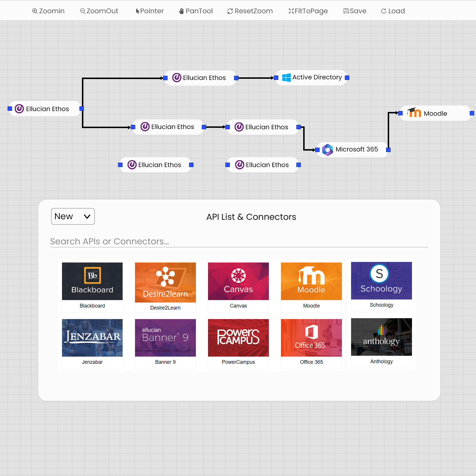Select the Desire2Learn connector card

[x=165, y=287]
